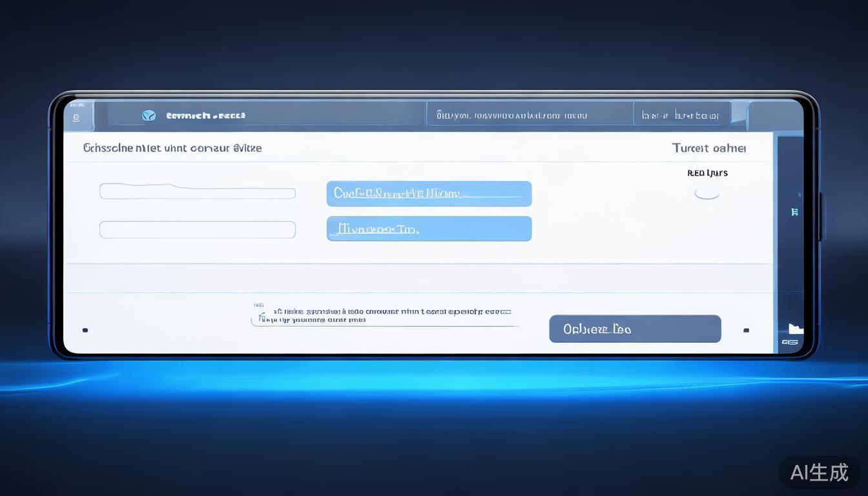
Task: Click the round blue logo icon in header
Action: point(149,116)
